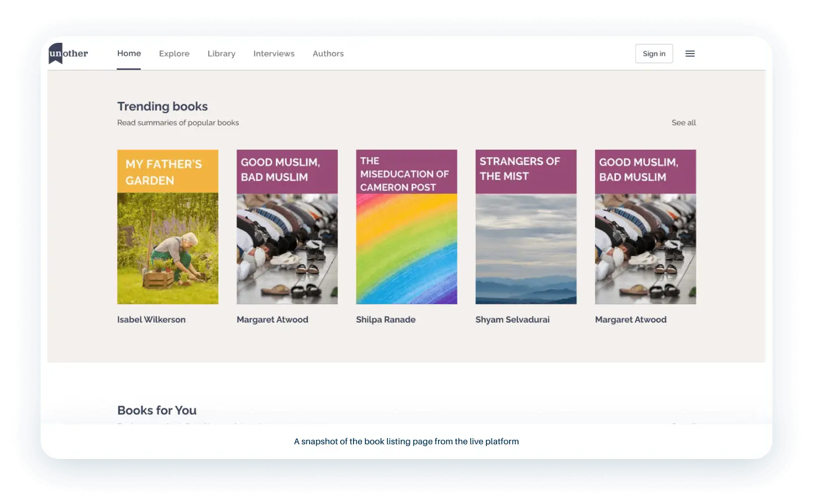Open author name Shyam Selvadurai
The width and height of the screenshot is (813, 504).
pos(512,319)
